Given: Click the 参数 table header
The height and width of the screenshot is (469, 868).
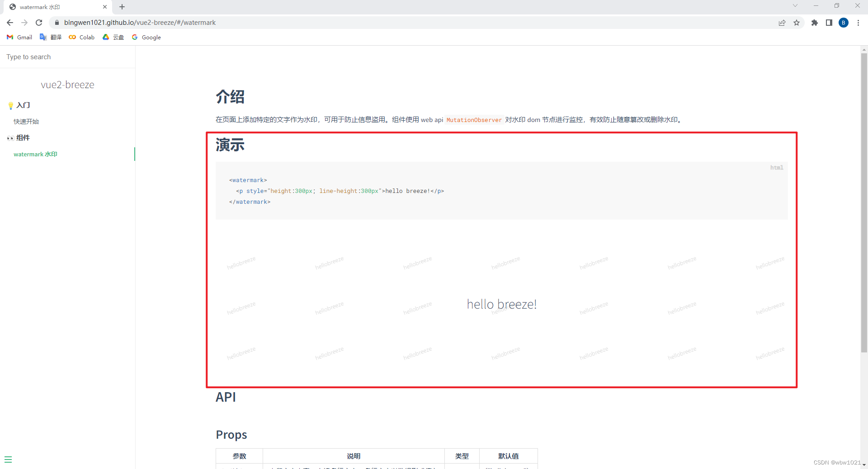Looking at the screenshot, I should (240, 456).
